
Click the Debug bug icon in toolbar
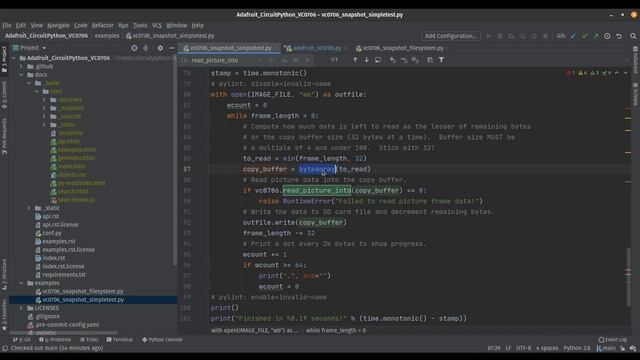(500, 36)
